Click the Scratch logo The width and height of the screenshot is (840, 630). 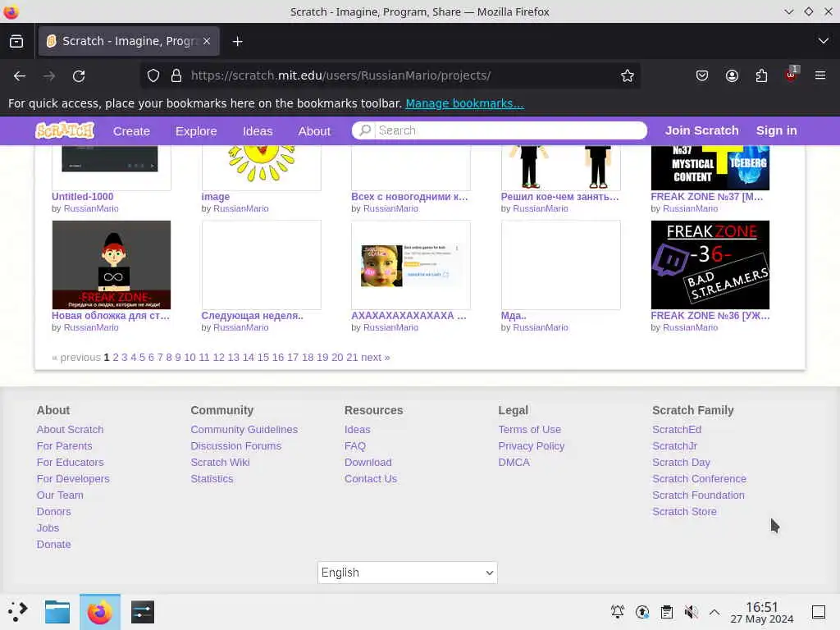[x=65, y=130]
